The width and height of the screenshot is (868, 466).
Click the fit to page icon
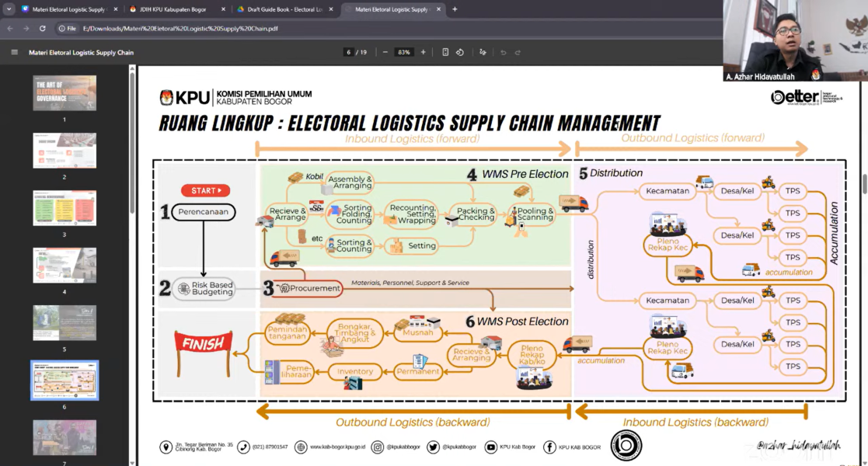pyautogui.click(x=445, y=52)
